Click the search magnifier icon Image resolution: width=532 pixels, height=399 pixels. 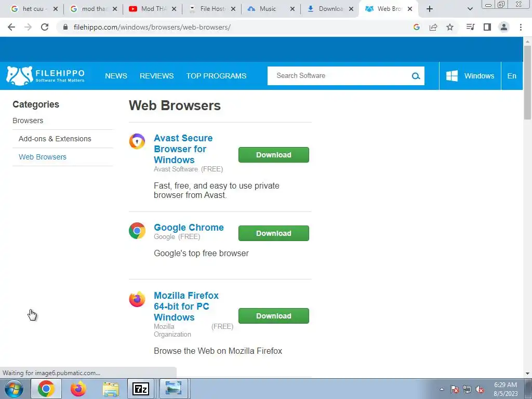(416, 76)
